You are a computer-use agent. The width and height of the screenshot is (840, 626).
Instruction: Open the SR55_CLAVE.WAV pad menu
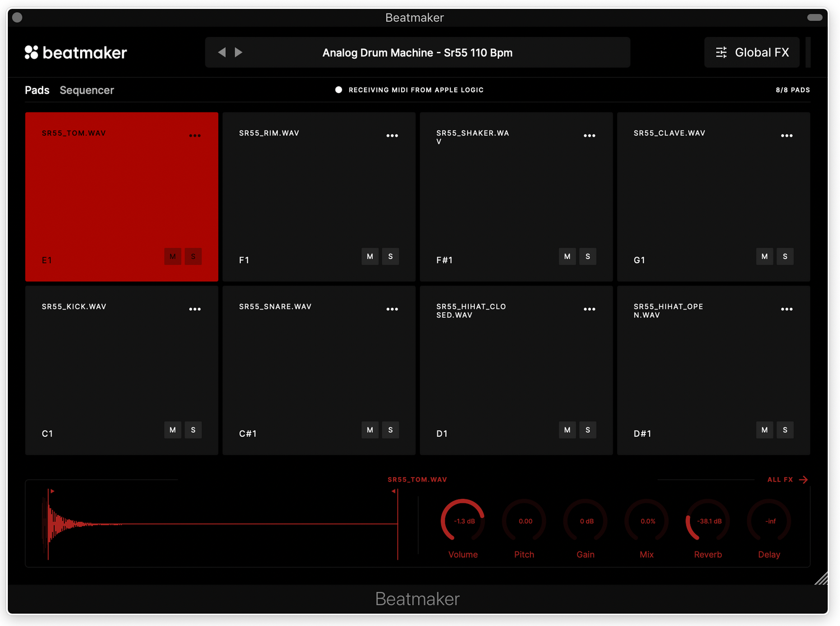click(x=786, y=135)
